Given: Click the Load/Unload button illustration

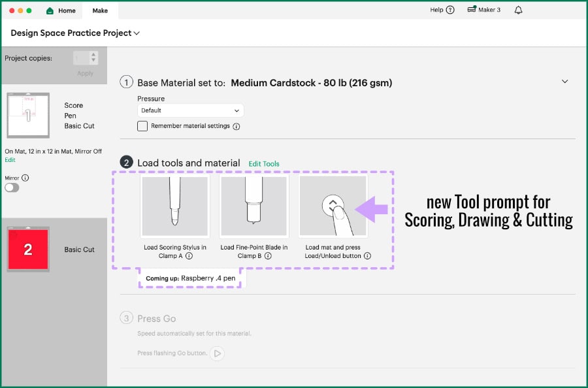Looking at the screenshot, I should 333,206.
